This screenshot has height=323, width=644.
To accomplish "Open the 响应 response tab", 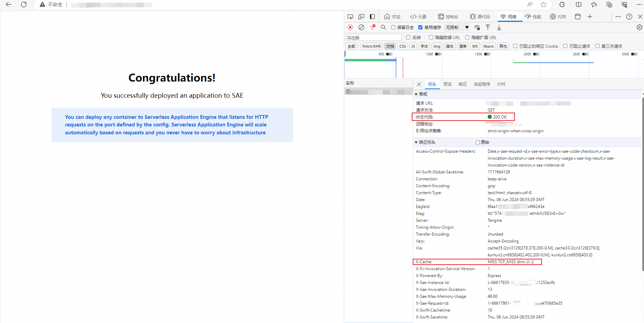I will (x=462, y=84).
